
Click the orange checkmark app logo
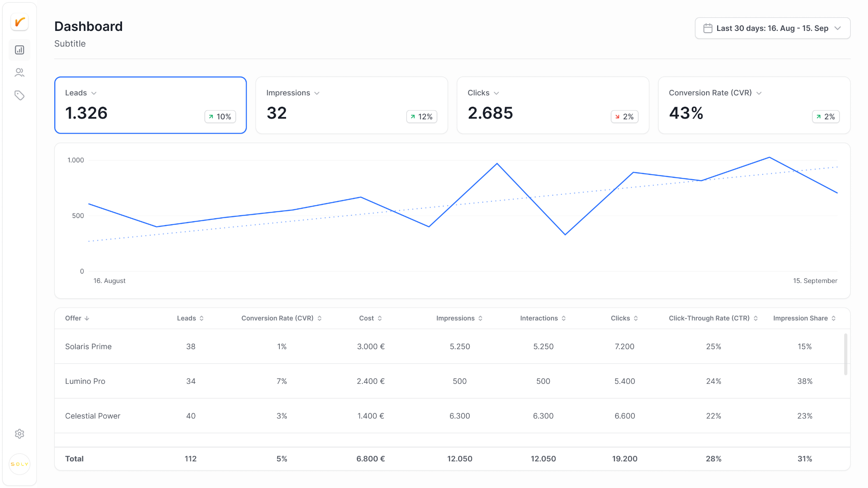point(19,22)
